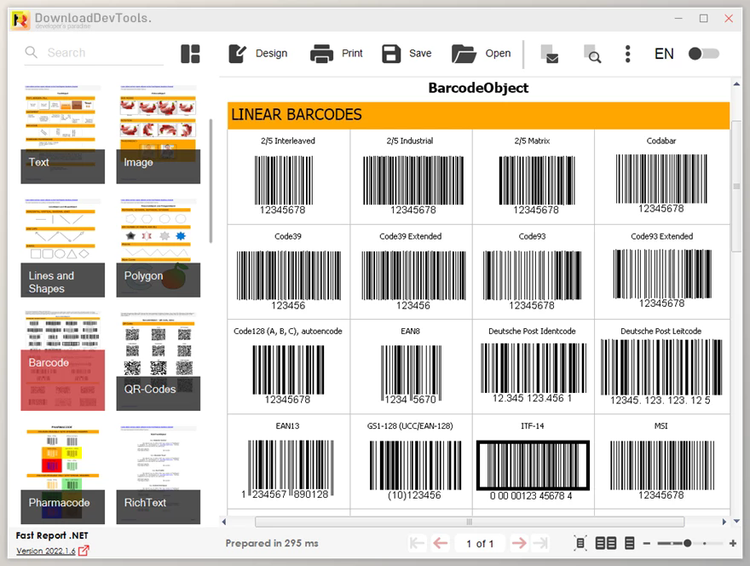Click the 'Prepared in 295 ms' status text
This screenshot has height=566, width=750.
[272, 543]
